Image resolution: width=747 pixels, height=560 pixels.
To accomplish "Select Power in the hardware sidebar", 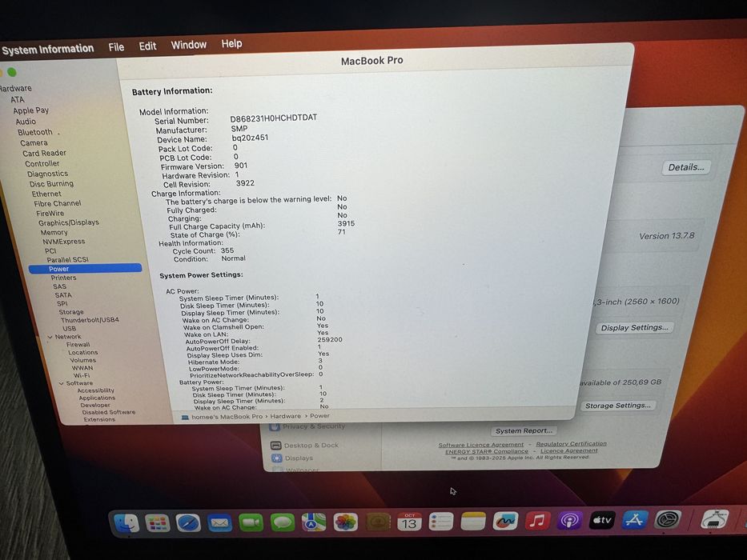I will point(86,269).
